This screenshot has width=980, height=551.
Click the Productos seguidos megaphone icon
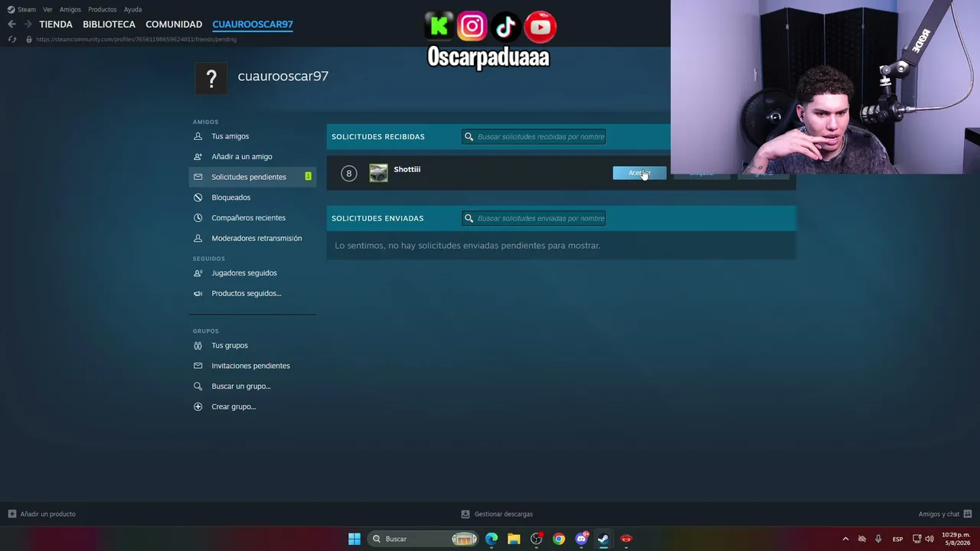[198, 293]
